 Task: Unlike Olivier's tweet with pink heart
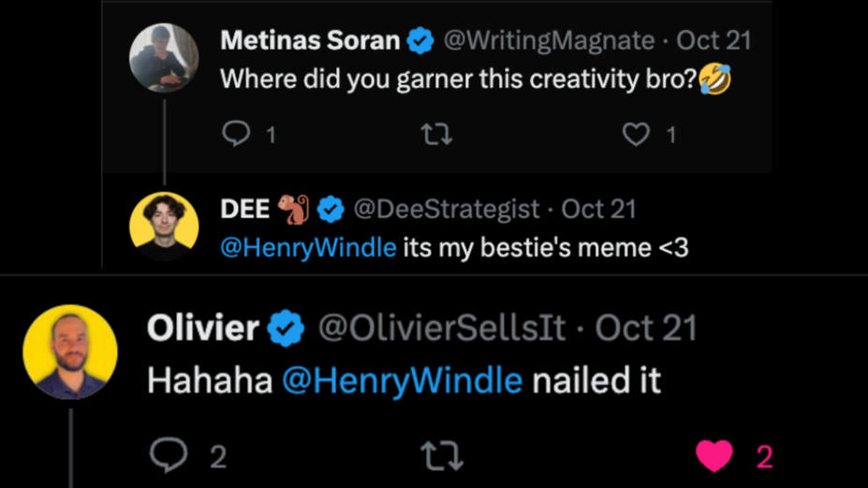coord(714,456)
